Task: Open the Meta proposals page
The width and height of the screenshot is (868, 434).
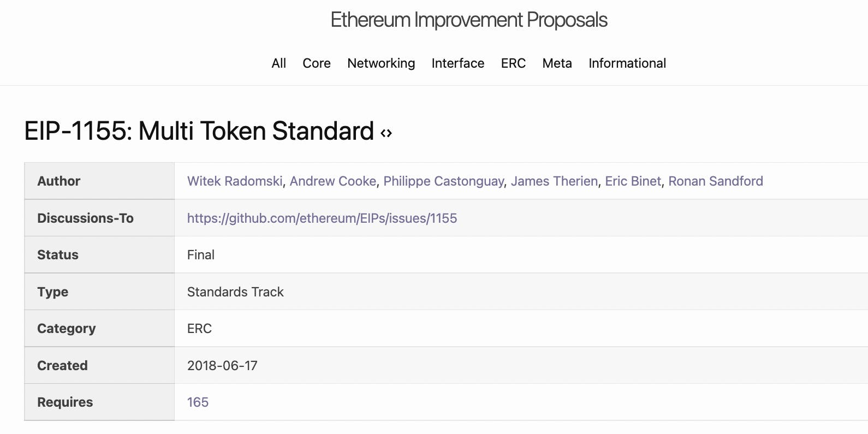Action: [x=557, y=63]
